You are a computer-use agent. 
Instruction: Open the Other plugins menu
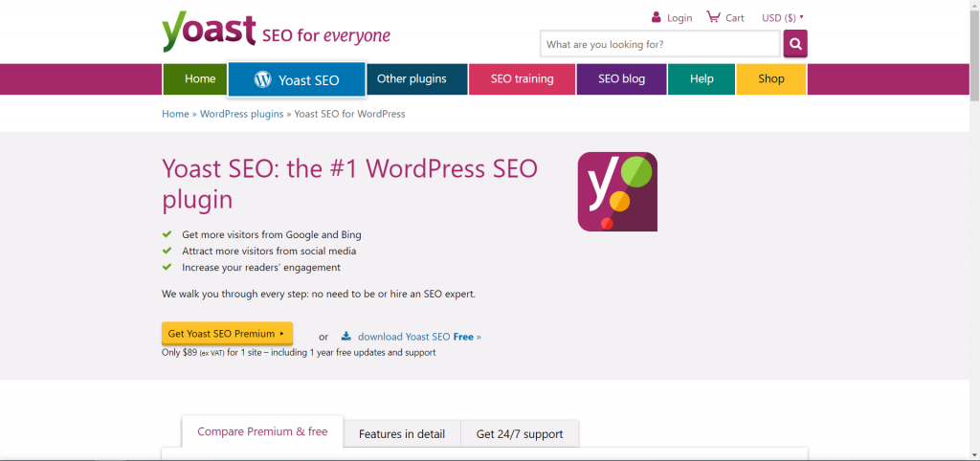click(x=417, y=78)
